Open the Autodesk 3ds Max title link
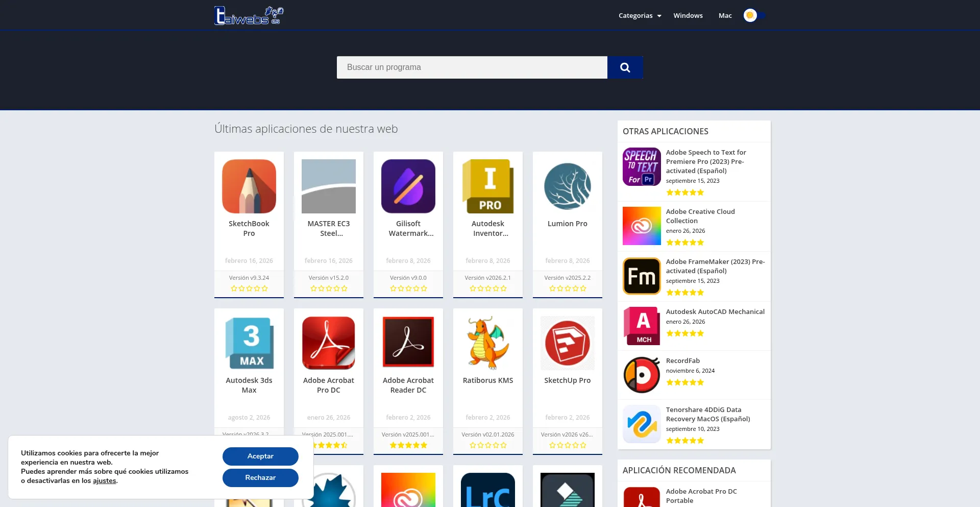Viewport: 980px width, 507px height. point(249,385)
